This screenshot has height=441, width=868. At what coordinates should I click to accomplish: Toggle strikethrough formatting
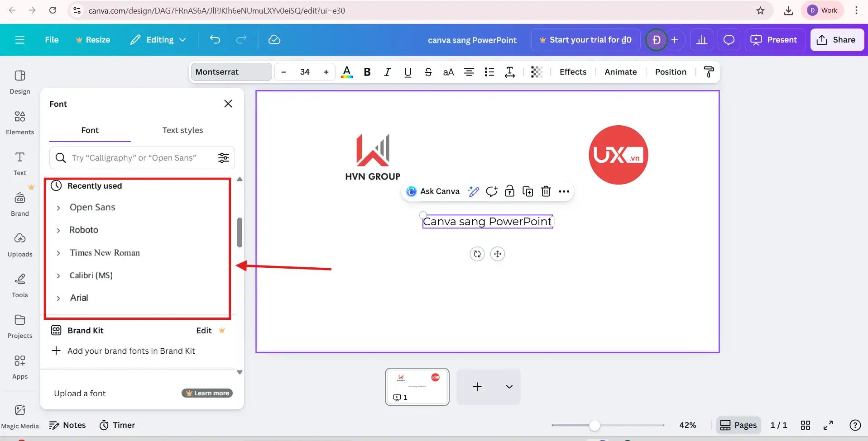click(428, 72)
